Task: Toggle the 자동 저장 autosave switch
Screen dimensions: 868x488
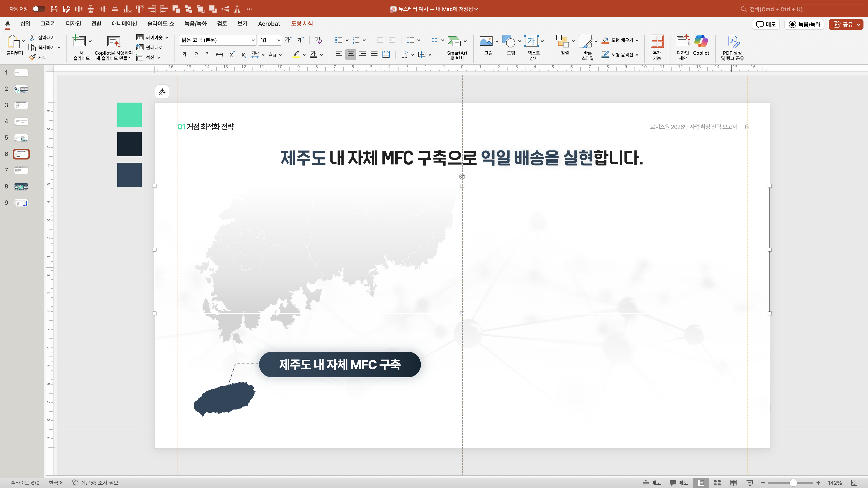Action: tap(38, 9)
